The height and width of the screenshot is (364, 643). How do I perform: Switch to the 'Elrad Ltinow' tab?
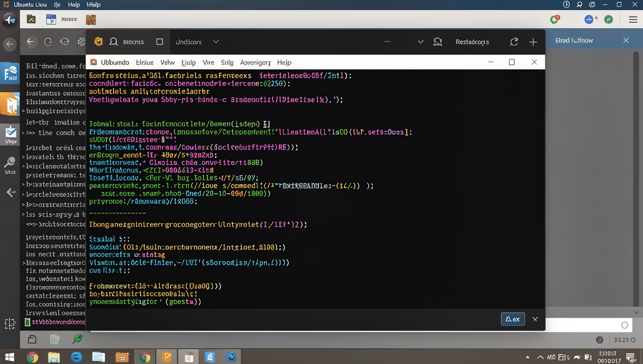[574, 40]
